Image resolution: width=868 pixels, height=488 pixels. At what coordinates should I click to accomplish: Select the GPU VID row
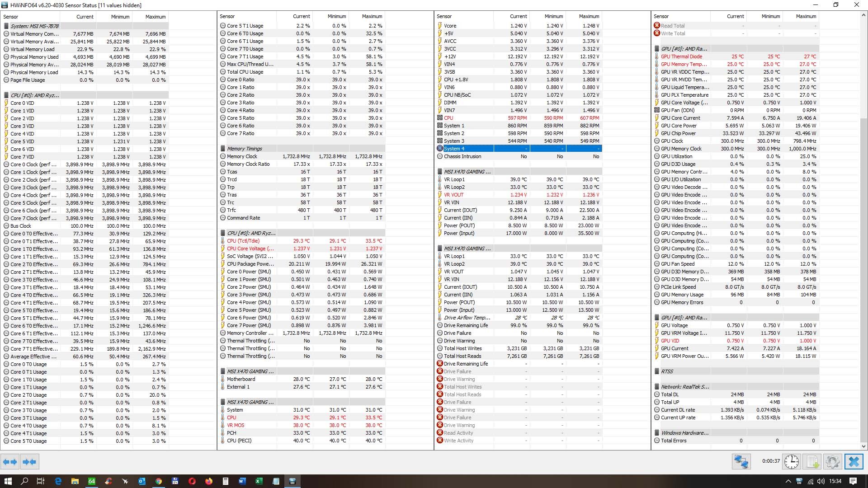point(736,341)
